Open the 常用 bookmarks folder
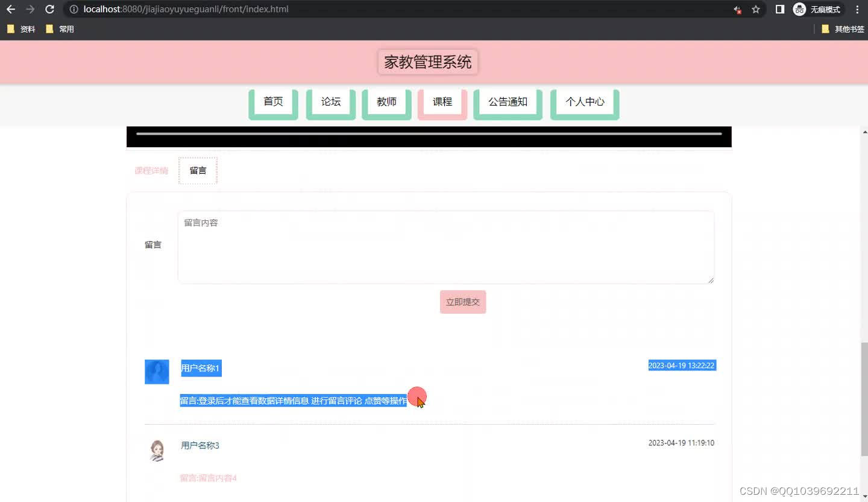Viewport: 868px width, 502px height. coord(60,28)
